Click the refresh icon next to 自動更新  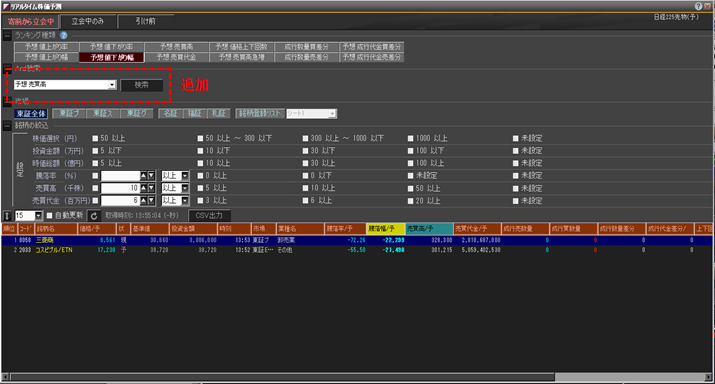click(x=94, y=216)
